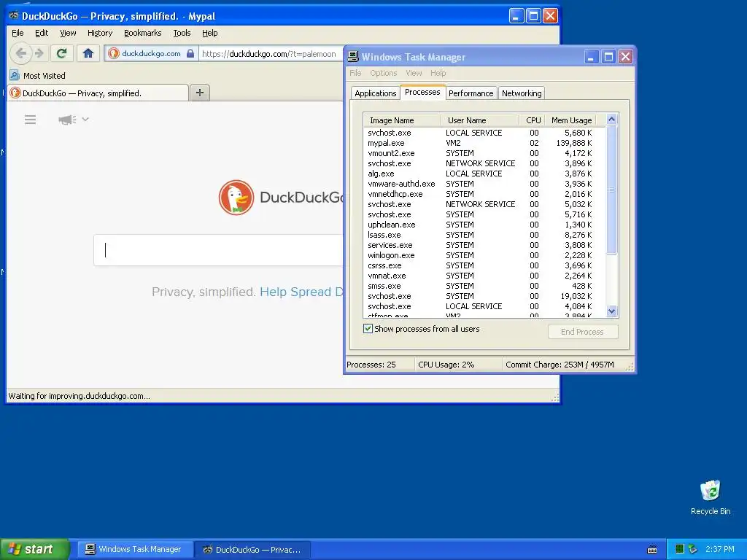Click the green CPU meter tray icon
Viewport: 747px width, 560px height.
click(x=680, y=549)
